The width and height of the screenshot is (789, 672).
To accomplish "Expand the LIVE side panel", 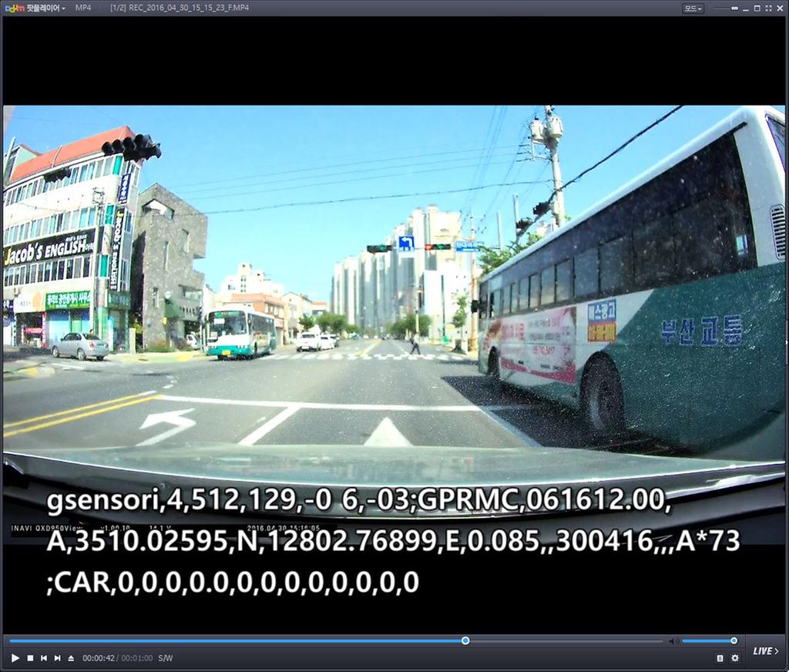I will [765, 651].
